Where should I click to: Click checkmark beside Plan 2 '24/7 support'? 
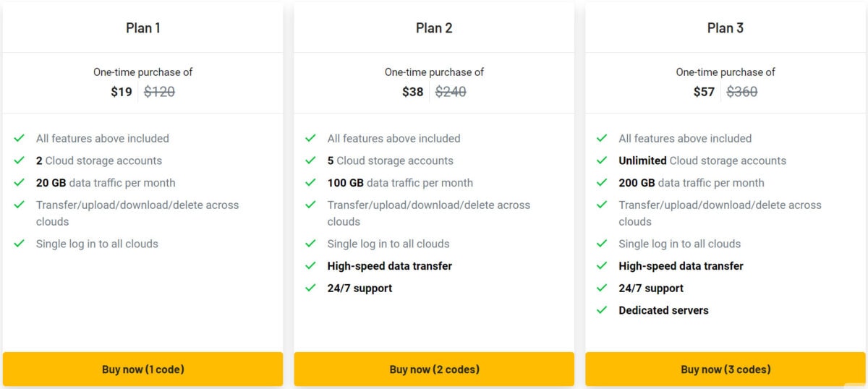(311, 288)
